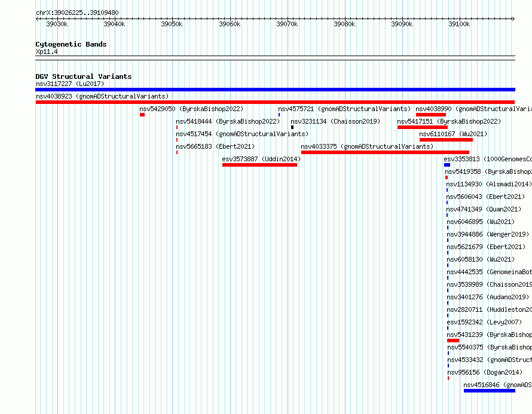Open nsv4038990 variant label
The image size is (532, 414).
473,109
